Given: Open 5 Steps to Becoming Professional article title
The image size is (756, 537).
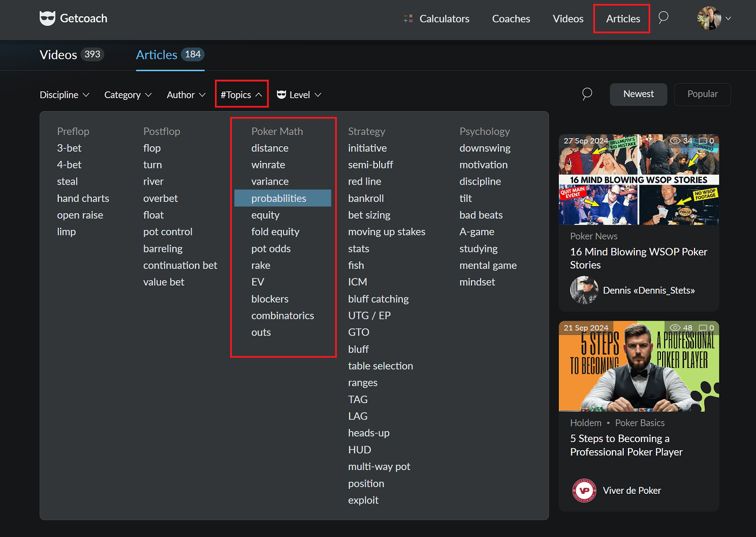Looking at the screenshot, I should pos(626,445).
